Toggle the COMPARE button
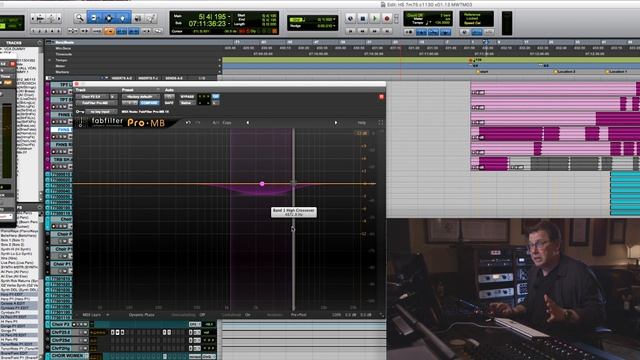This screenshot has height=360, width=640. pyautogui.click(x=149, y=103)
